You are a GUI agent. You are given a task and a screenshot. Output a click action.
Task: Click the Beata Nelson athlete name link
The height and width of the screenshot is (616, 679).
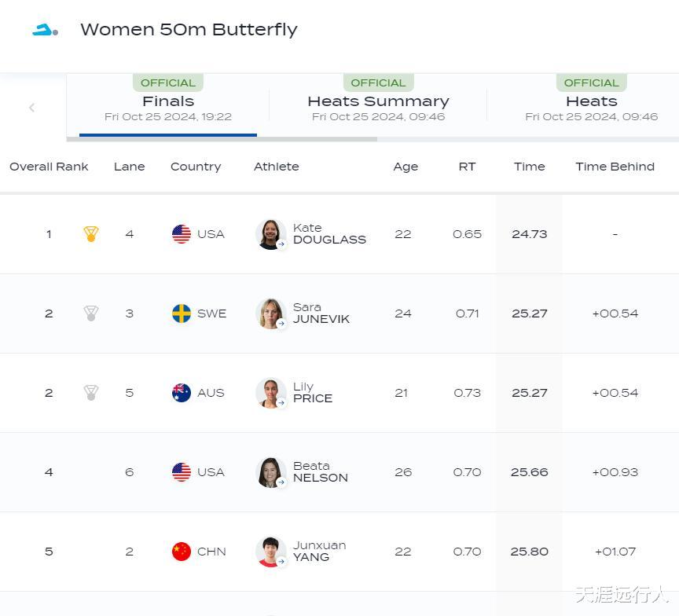320,472
